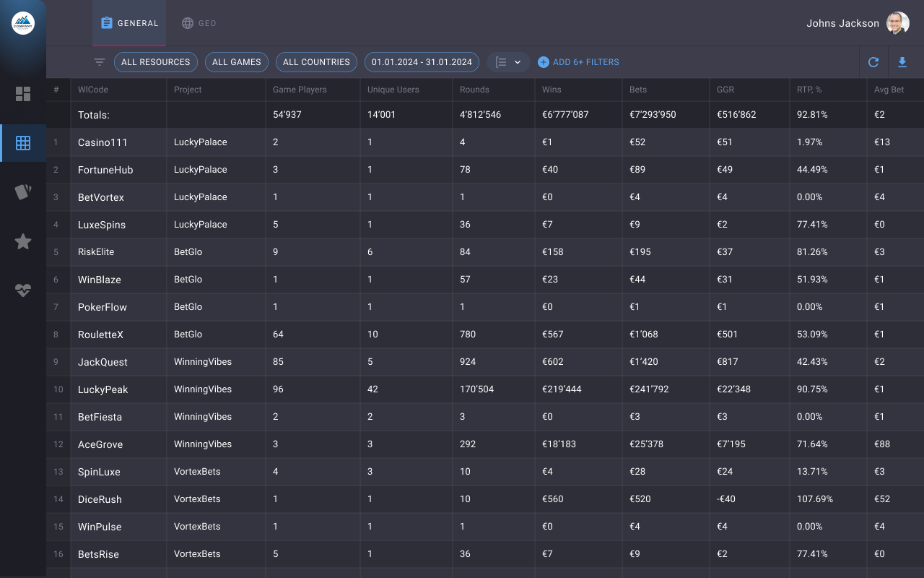The height and width of the screenshot is (578, 924).
Task: Select the LuckyPeak table row
Action: (x=103, y=389)
